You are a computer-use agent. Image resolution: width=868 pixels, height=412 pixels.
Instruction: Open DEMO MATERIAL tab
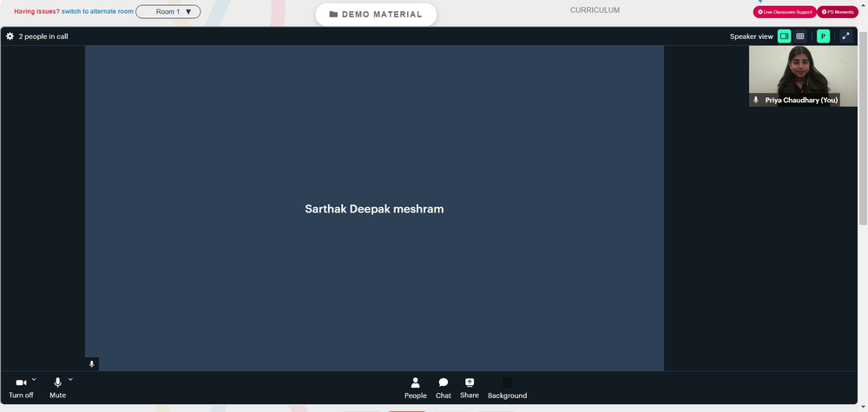click(376, 15)
